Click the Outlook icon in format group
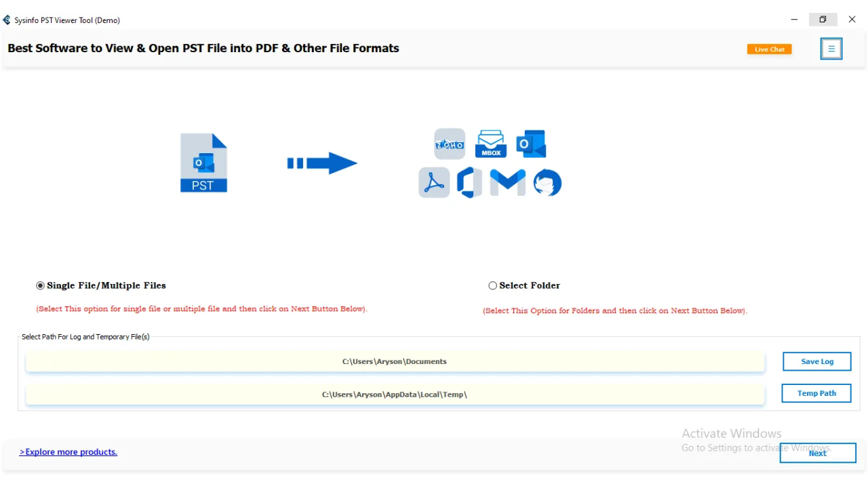This screenshot has width=868, height=488. pos(531,144)
